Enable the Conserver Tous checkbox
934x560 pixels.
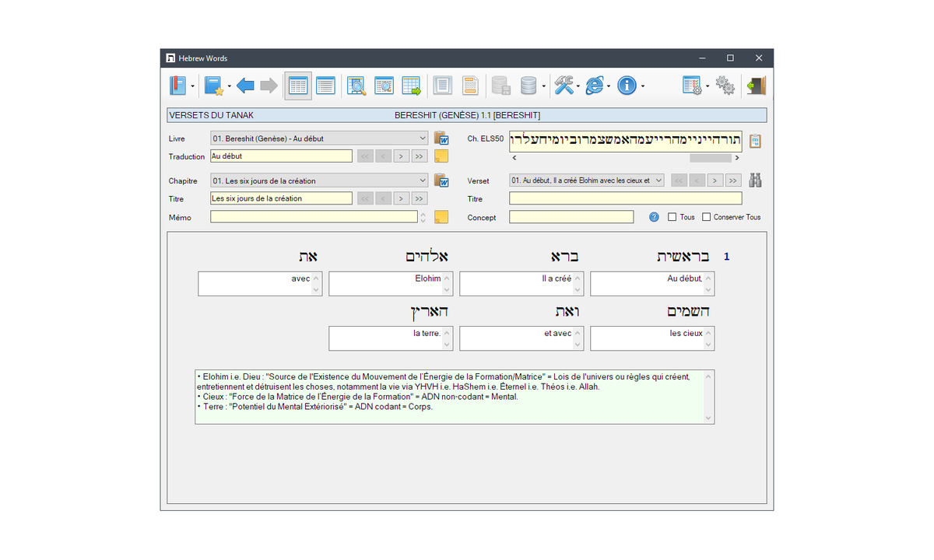tap(707, 217)
